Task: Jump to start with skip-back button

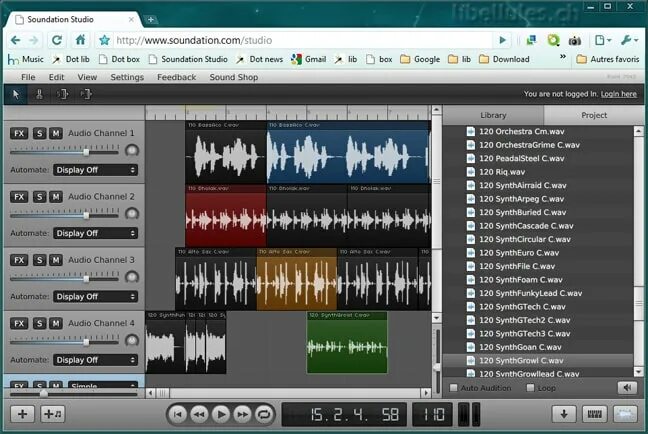Action: click(x=178, y=414)
